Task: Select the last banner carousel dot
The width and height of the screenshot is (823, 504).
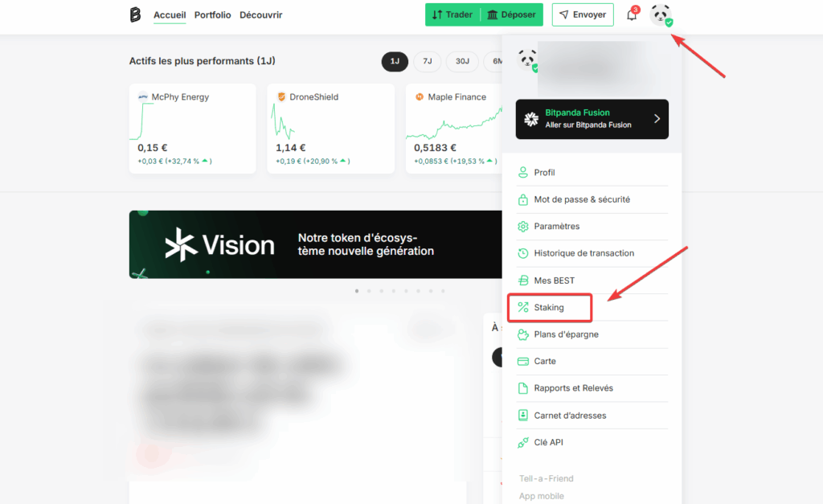Action: click(x=443, y=291)
